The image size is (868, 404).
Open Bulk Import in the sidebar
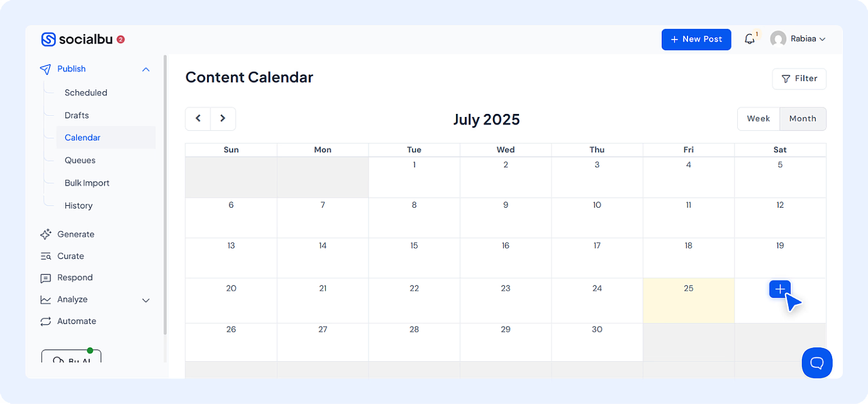[87, 183]
